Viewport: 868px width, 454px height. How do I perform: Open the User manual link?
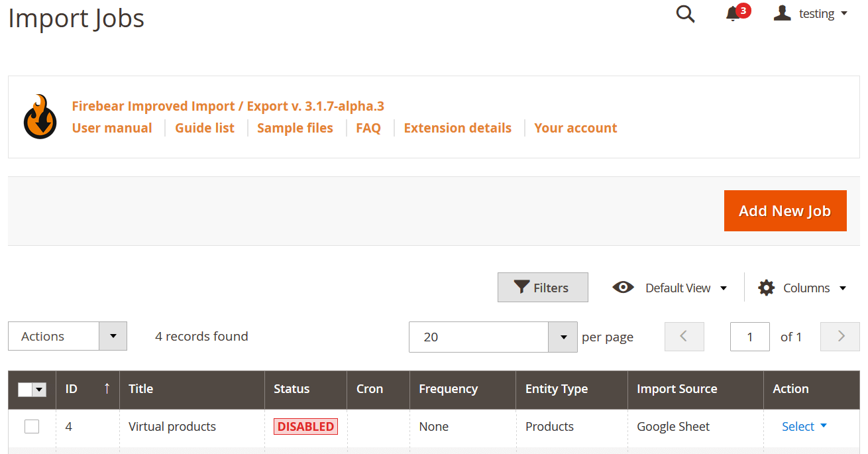tap(112, 128)
